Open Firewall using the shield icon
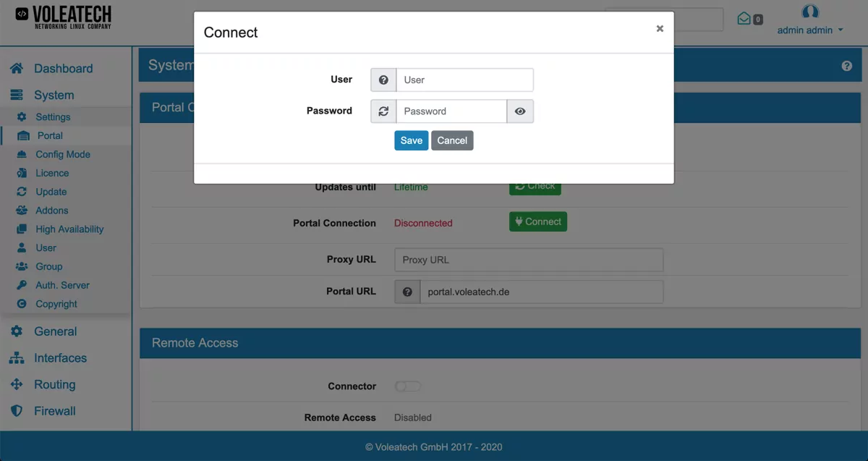The image size is (868, 461). point(17,410)
